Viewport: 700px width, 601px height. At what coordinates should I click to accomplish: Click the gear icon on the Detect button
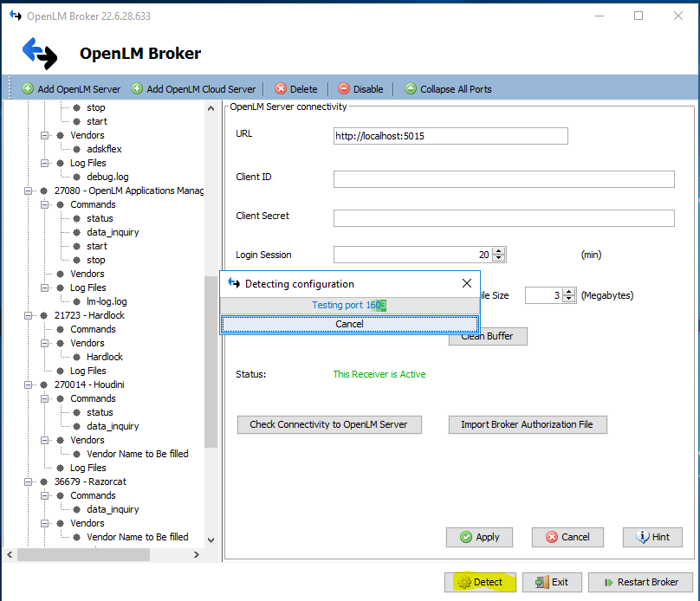463,582
